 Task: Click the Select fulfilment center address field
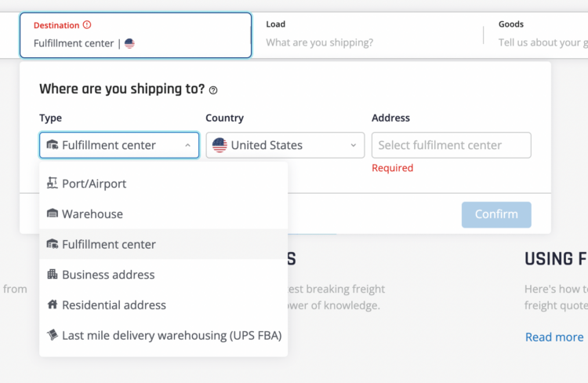tap(451, 145)
